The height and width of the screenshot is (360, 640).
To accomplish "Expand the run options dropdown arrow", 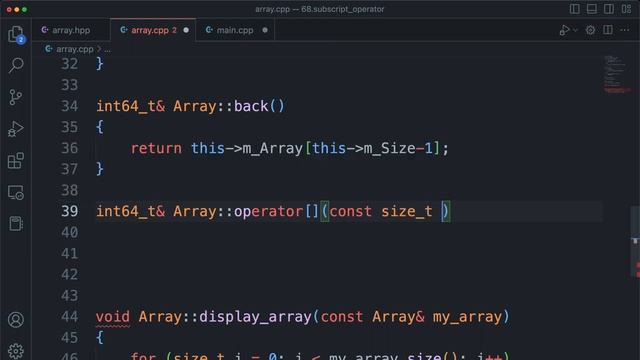I will click(x=575, y=30).
